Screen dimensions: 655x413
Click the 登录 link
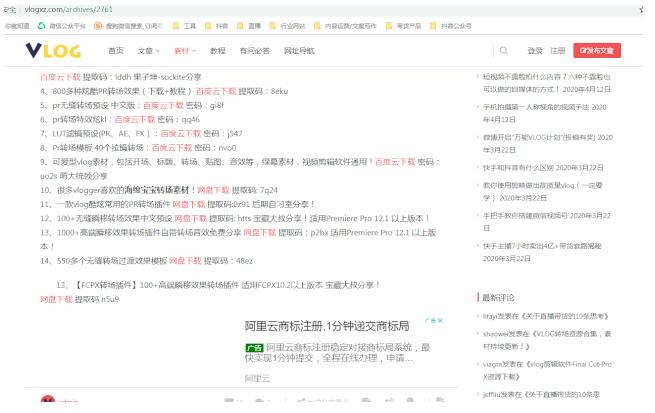(535, 51)
